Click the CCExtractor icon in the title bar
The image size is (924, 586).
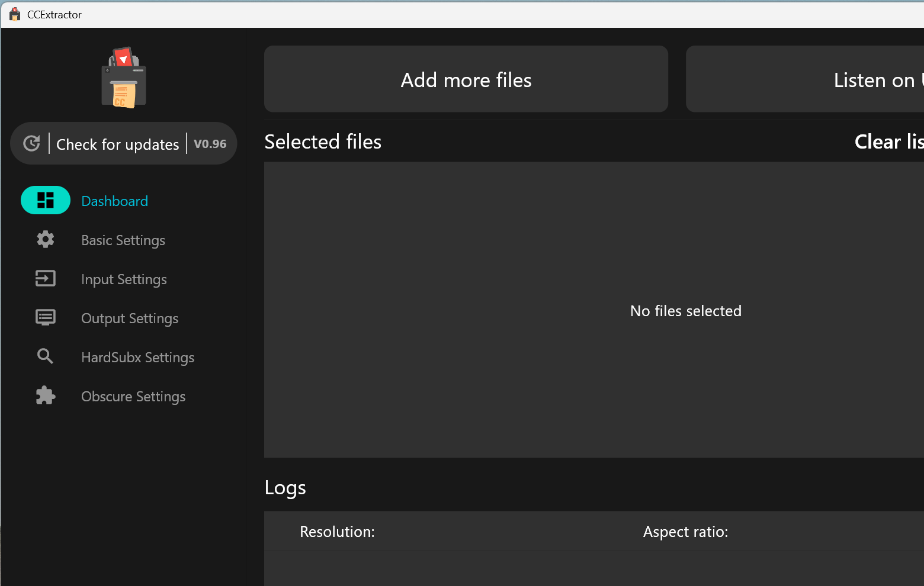pyautogui.click(x=13, y=14)
